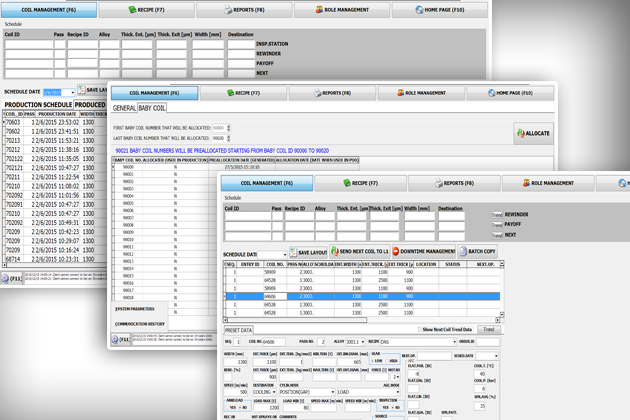630x420 pixels.
Task: Select the Production Schedule tab
Action: click(x=37, y=104)
